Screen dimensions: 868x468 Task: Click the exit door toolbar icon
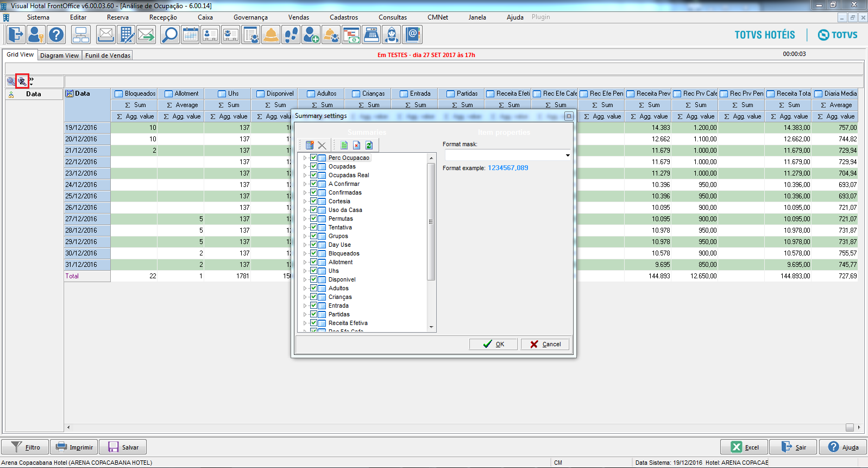coord(16,35)
